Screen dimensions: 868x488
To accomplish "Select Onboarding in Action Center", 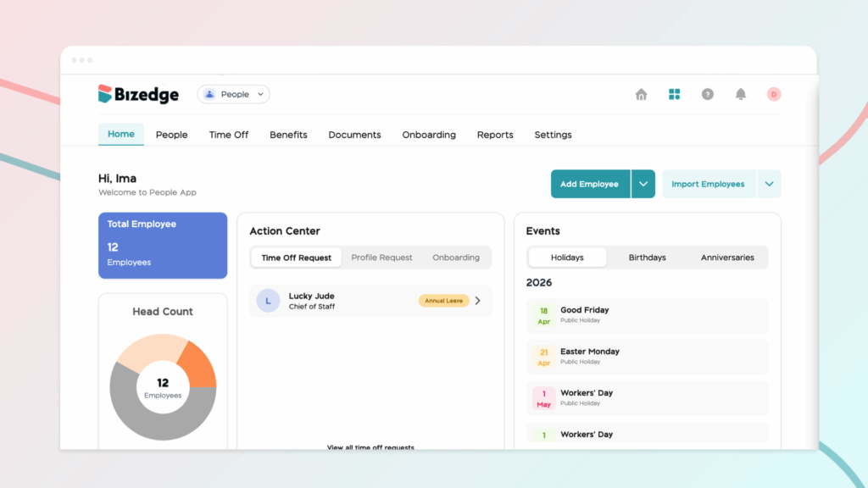I will pos(456,258).
